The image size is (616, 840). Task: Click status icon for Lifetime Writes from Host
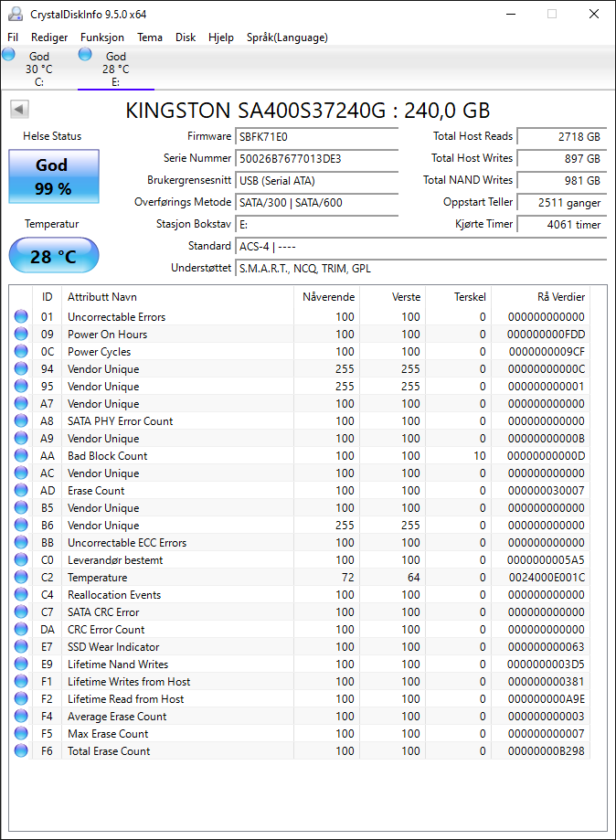(x=21, y=682)
